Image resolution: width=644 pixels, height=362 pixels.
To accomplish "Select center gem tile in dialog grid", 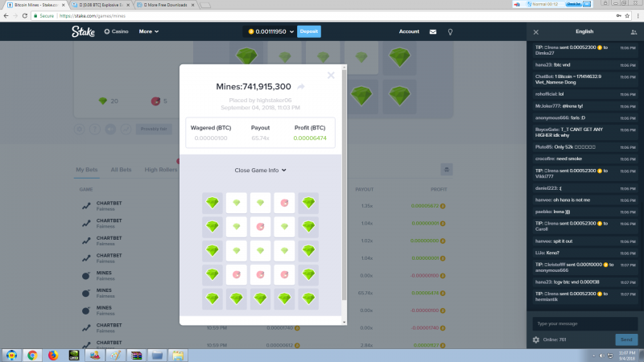I will coord(260,250).
